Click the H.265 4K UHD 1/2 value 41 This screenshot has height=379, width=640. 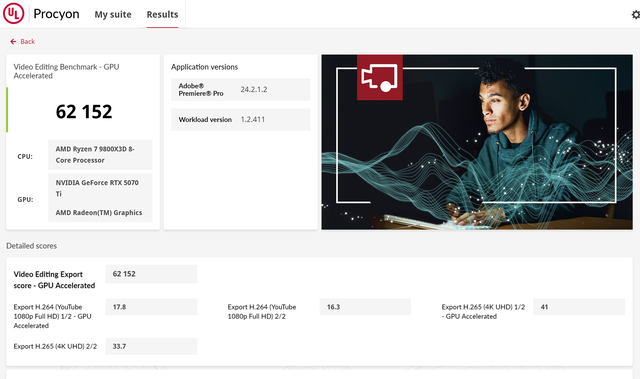pyautogui.click(x=579, y=307)
